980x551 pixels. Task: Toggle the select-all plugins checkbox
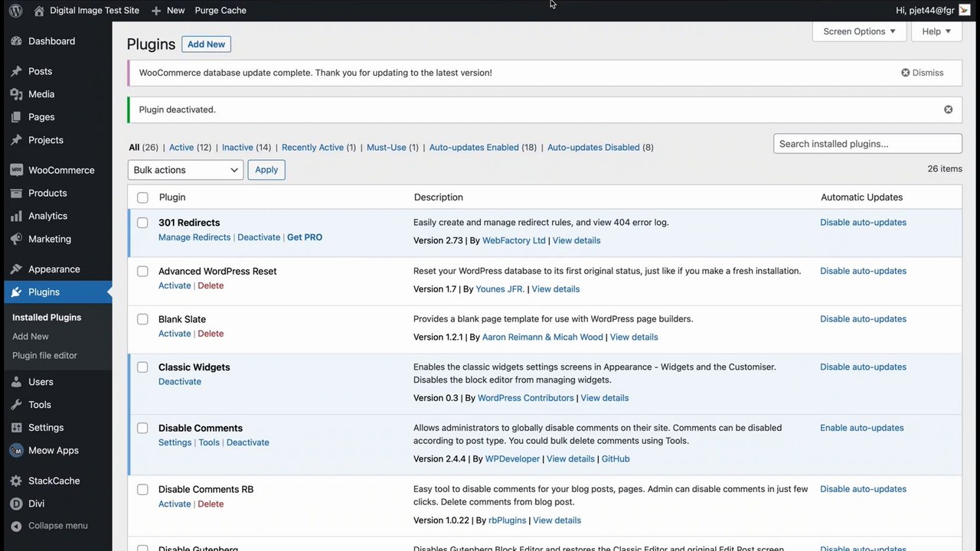(142, 197)
